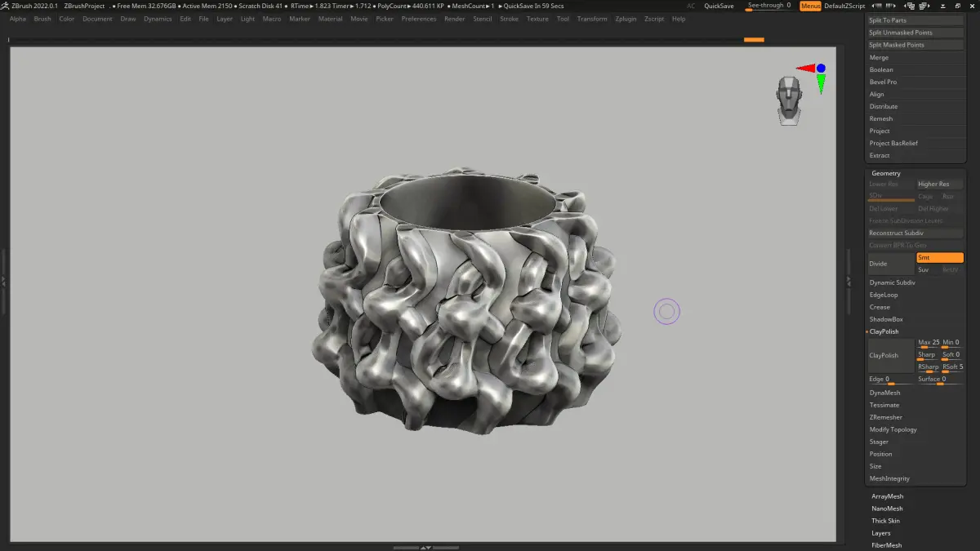Image resolution: width=980 pixels, height=551 pixels.
Task: Open the Preferences menu
Action: (419, 19)
